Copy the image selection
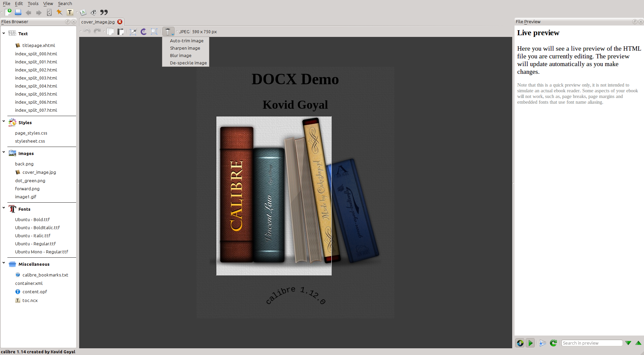Viewport: 644px width, 355px height. (x=110, y=32)
